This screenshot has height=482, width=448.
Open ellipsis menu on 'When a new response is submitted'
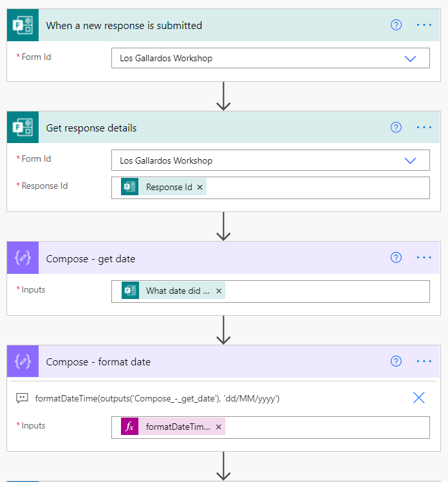(x=424, y=25)
